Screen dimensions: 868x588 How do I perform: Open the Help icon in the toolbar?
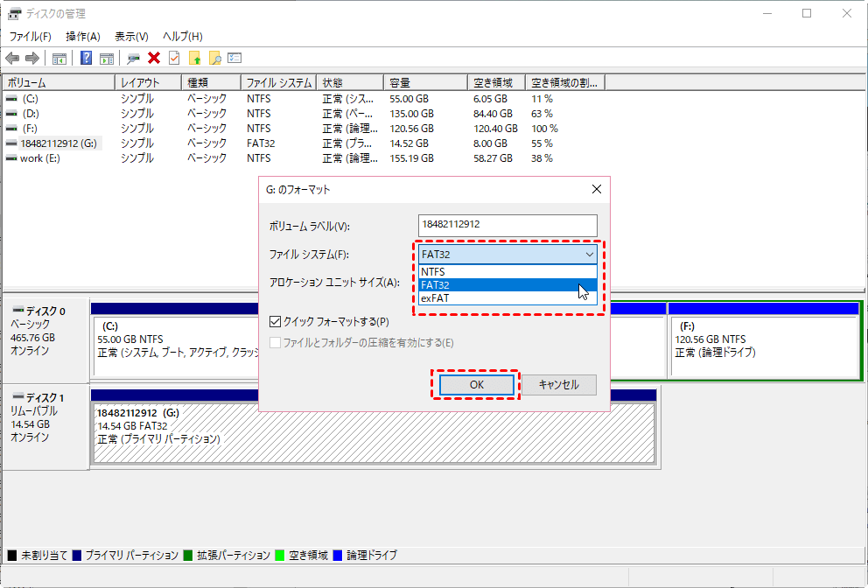coord(85,59)
